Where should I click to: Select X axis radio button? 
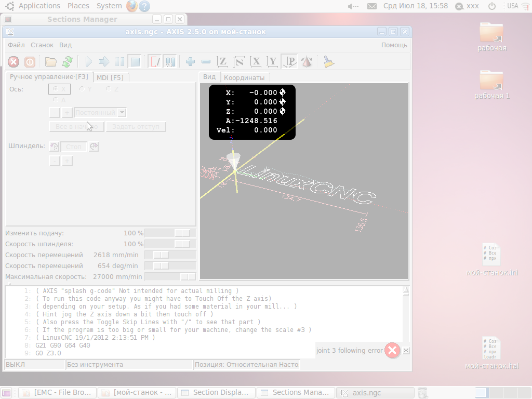click(59, 89)
